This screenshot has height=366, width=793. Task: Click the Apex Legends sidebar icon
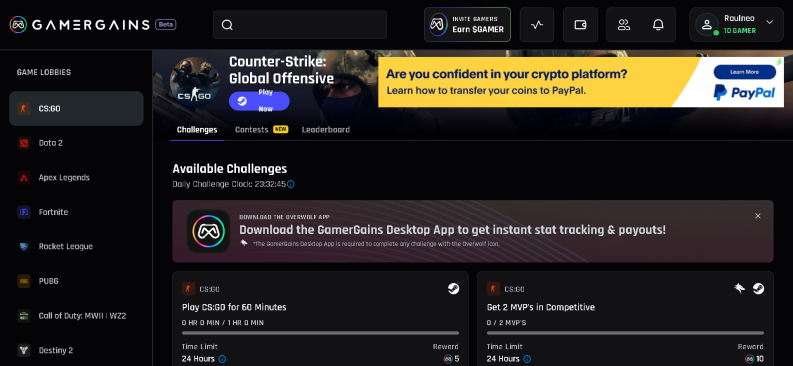click(24, 177)
